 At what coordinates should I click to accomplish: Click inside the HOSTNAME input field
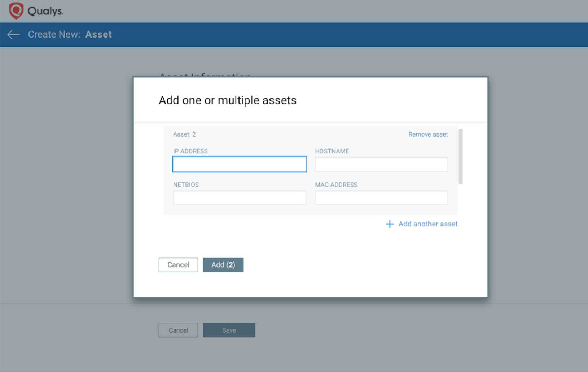coord(381,164)
